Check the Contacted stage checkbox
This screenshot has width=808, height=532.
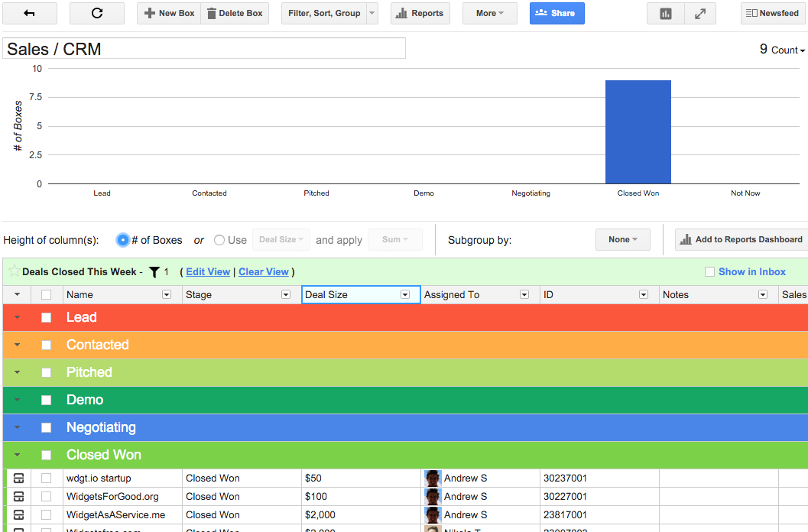tap(47, 345)
